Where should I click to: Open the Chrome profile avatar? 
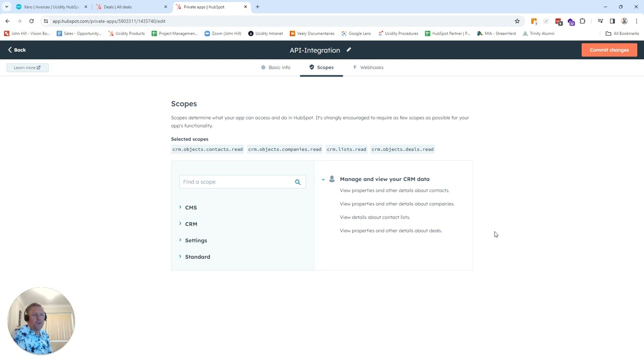coord(624,21)
